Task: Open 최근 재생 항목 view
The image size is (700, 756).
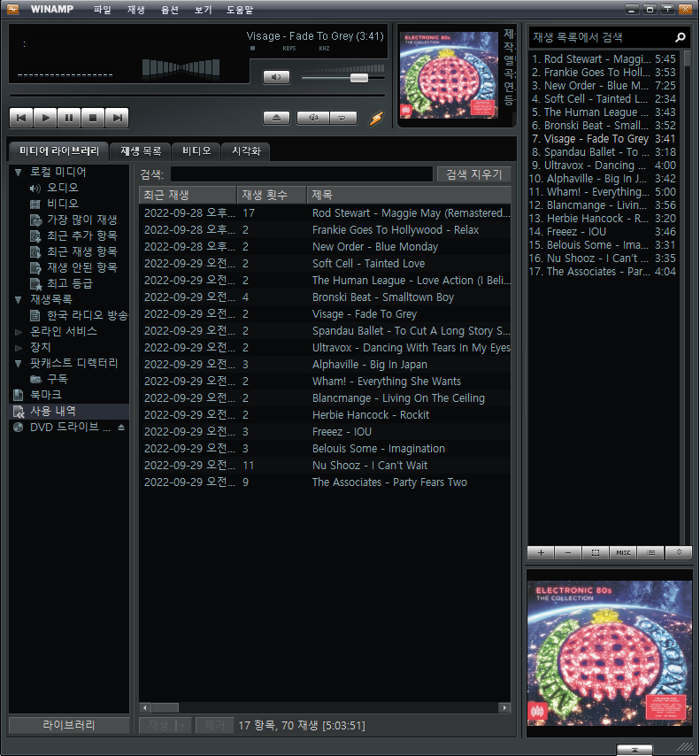Action: click(x=81, y=251)
